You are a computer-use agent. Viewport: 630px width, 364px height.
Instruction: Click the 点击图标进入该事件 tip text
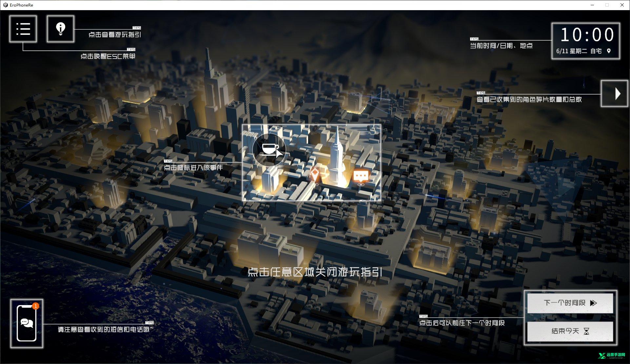[193, 168]
